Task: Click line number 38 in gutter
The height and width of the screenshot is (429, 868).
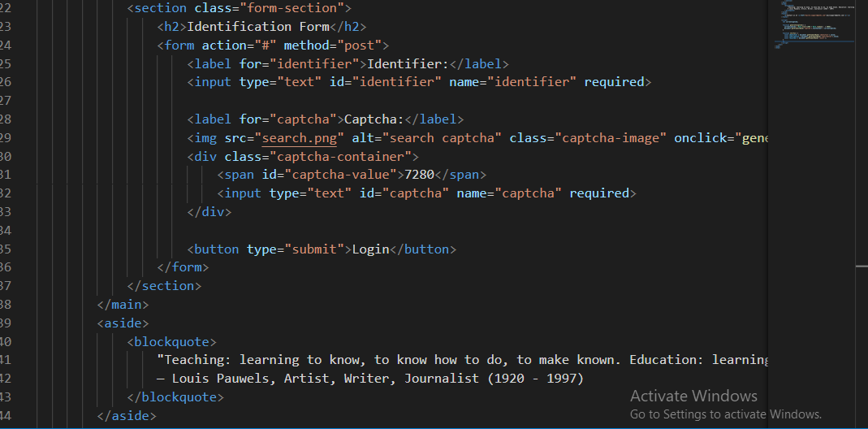Action: click(x=5, y=305)
